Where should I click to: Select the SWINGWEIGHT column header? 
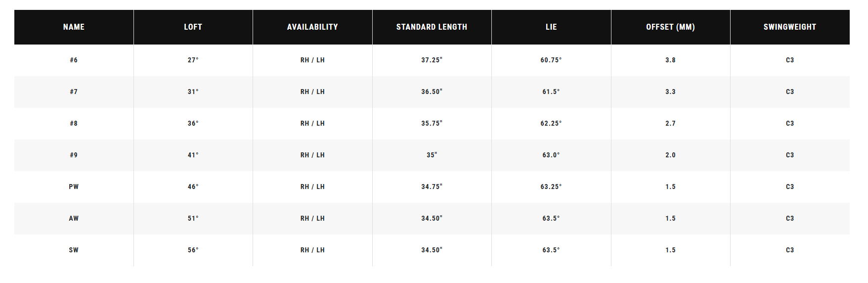coord(790,27)
